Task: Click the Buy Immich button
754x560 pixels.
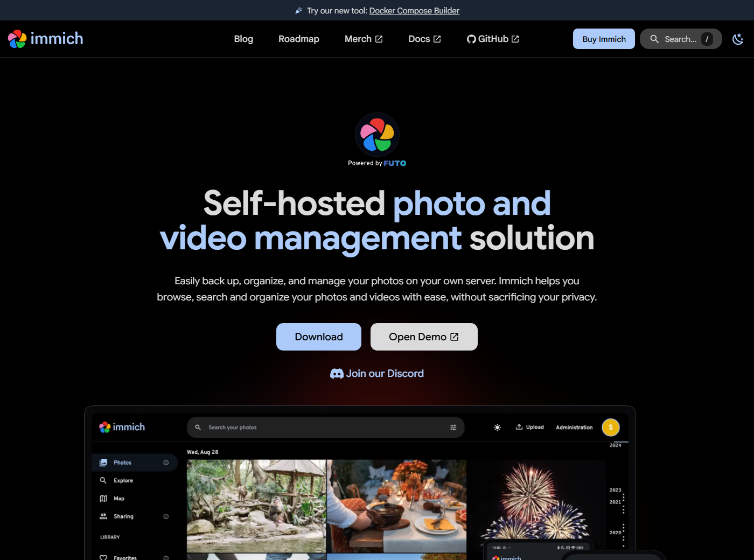Action: [604, 39]
